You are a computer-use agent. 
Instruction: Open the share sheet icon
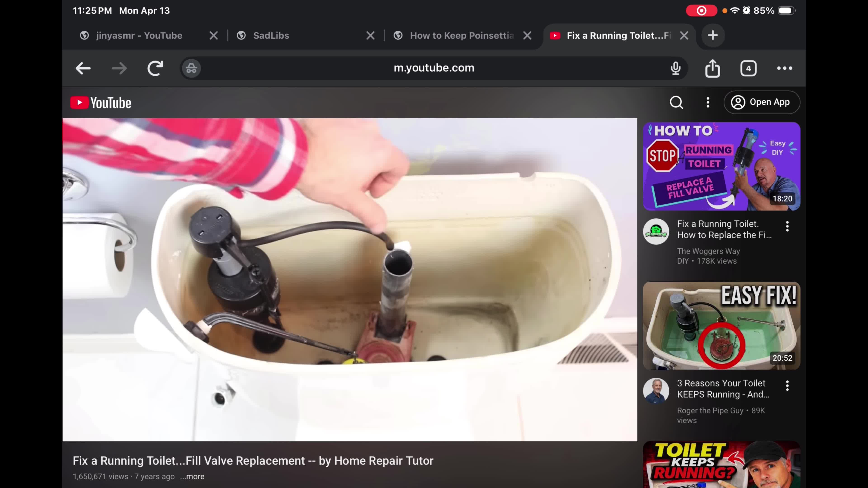(712, 68)
